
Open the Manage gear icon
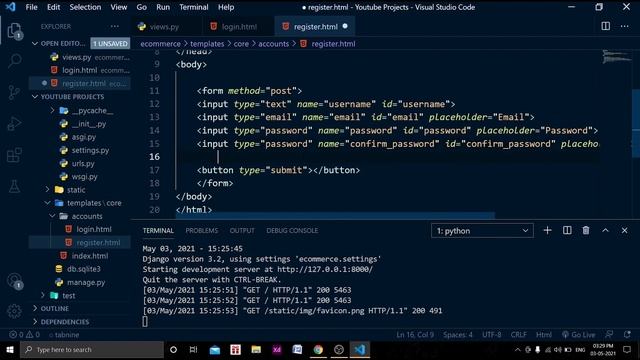(x=14, y=311)
